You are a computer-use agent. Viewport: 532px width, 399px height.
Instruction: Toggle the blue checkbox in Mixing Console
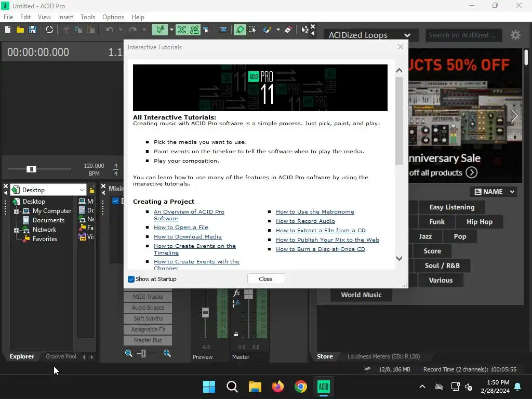tap(115, 201)
